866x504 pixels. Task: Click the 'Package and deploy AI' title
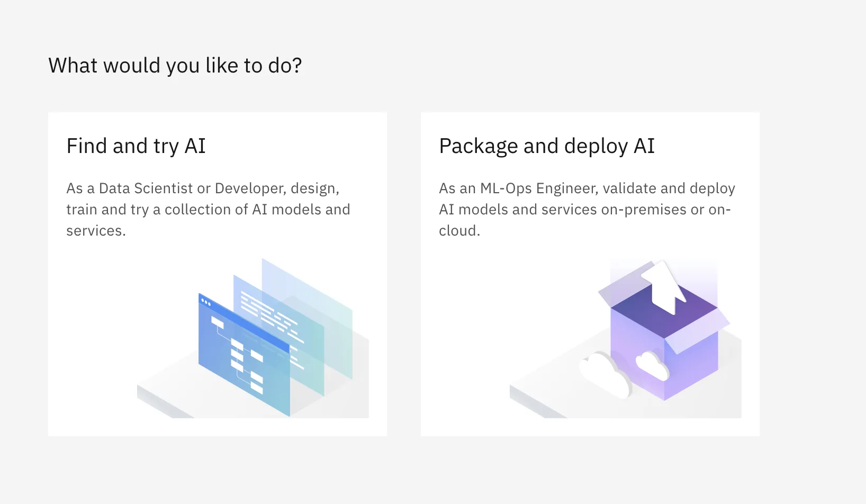click(547, 146)
